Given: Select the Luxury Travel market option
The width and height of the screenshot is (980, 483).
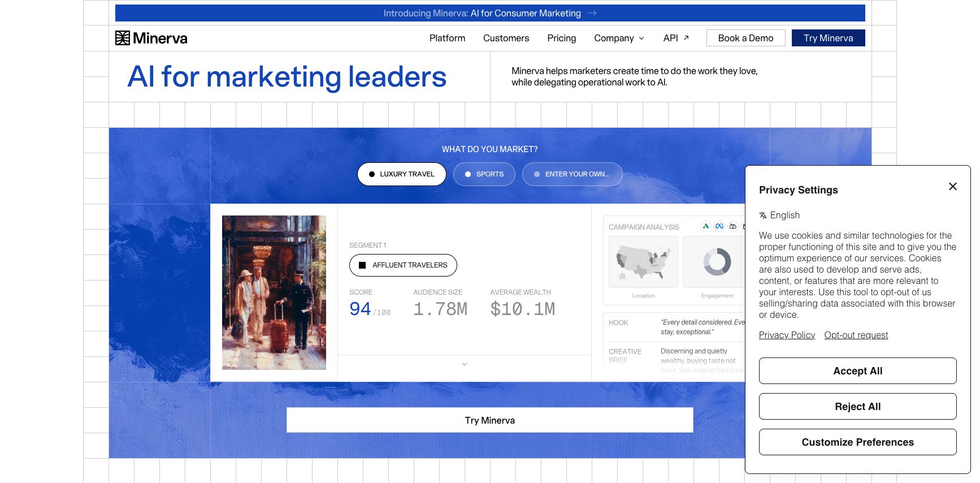Looking at the screenshot, I should pos(402,174).
